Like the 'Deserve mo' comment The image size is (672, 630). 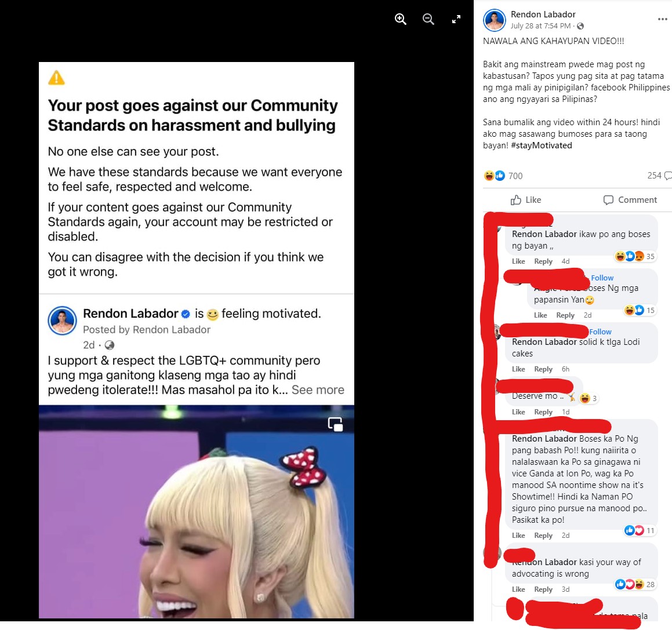(x=518, y=412)
